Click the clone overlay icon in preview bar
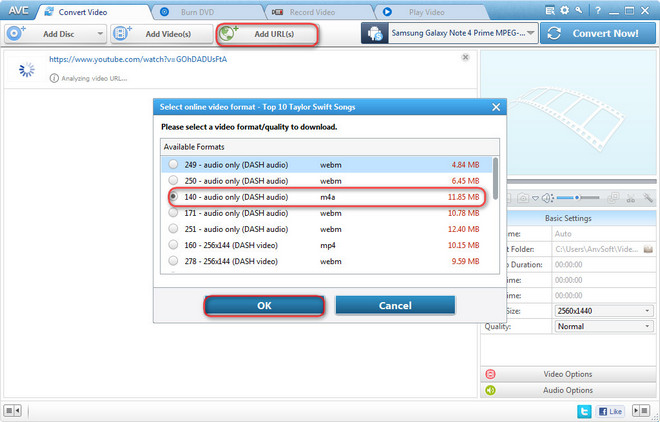Screen dimensions: 660x422 click(614, 198)
